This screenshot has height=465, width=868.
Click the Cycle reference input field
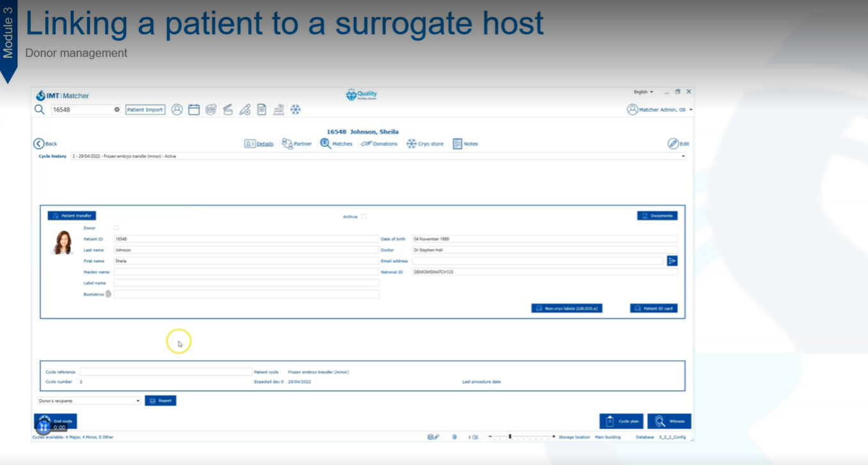click(x=166, y=372)
